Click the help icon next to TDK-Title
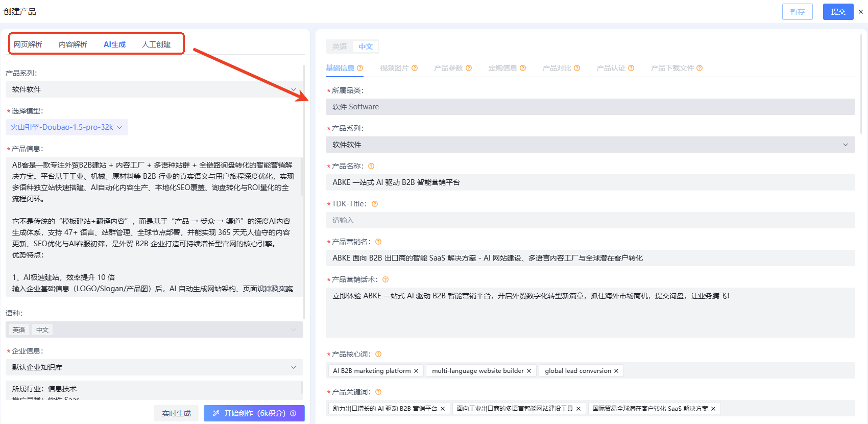Viewport: 868px width, 424px height. coord(375,204)
